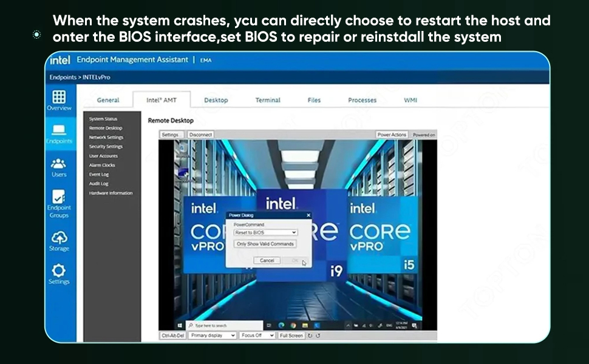Close the Power Dialog with X
This screenshot has height=364, width=589.
[x=308, y=215]
